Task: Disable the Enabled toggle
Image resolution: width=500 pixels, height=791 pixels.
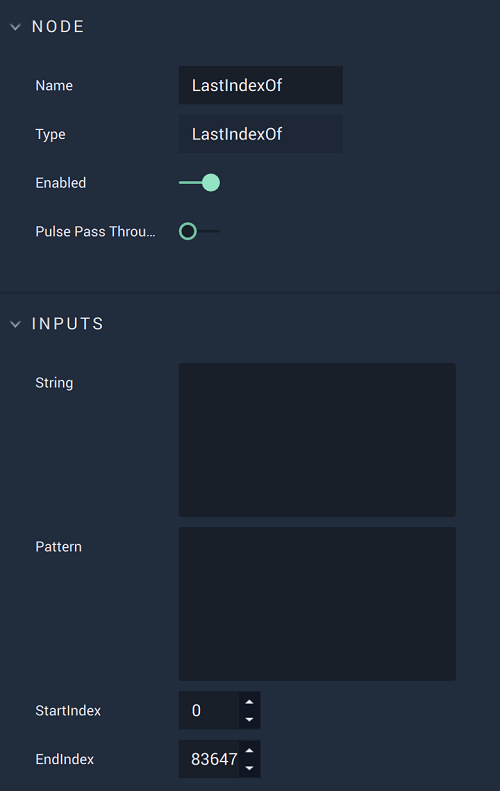Action: 199,183
